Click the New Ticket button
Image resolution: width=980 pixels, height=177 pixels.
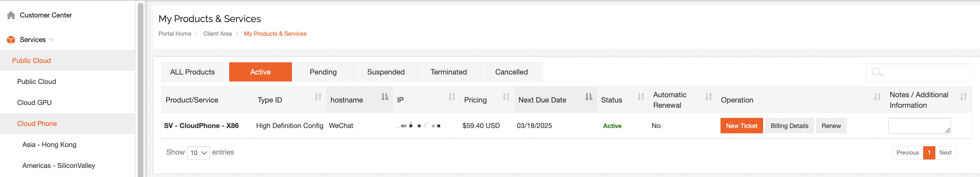coord(741,126)
